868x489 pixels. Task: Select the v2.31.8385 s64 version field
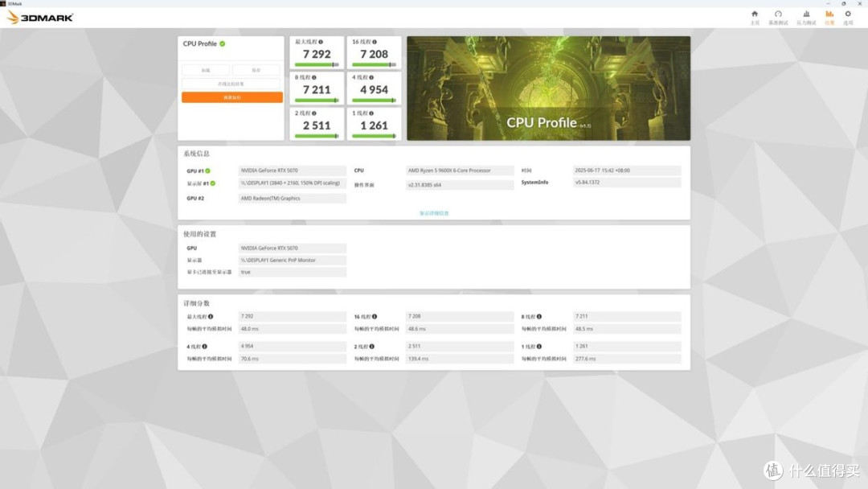(460, 185)
